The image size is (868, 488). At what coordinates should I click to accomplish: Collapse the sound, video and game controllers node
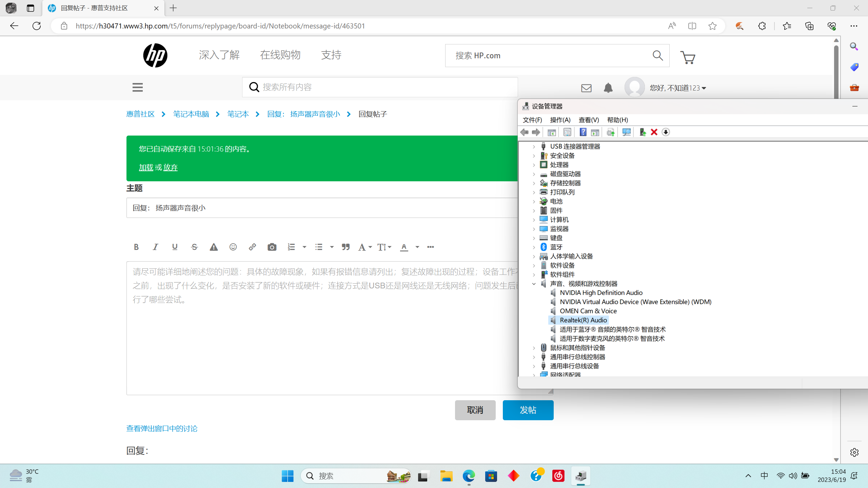pyautogui.click(x=534, y=284)
